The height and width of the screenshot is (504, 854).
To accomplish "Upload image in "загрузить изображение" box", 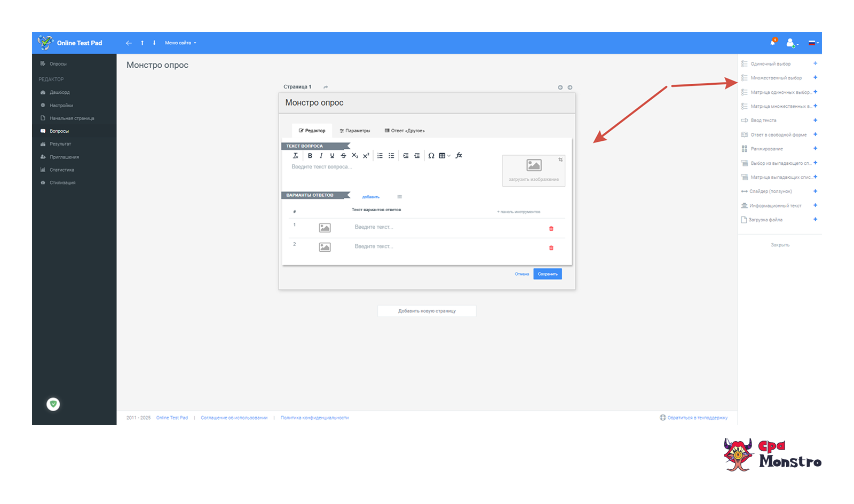I will (534, 171).
